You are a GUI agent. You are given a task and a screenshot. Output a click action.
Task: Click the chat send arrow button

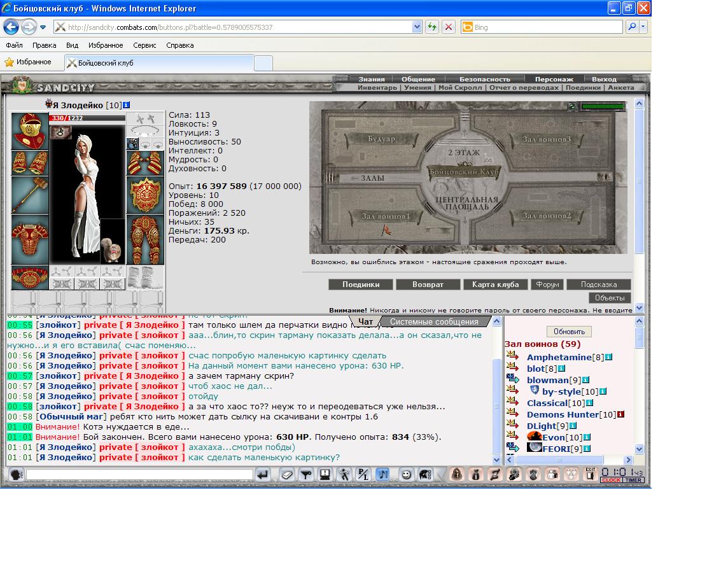(x=263, y=474)
